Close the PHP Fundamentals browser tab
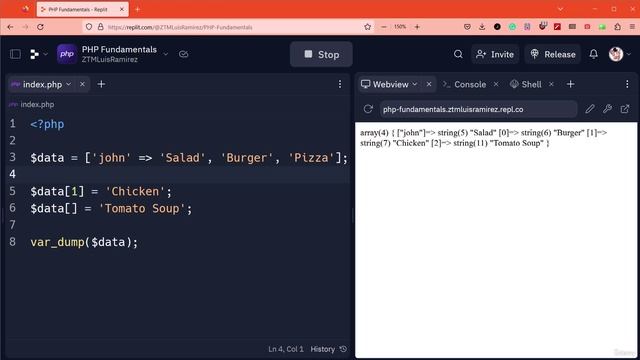 click(x=122, y=9)
